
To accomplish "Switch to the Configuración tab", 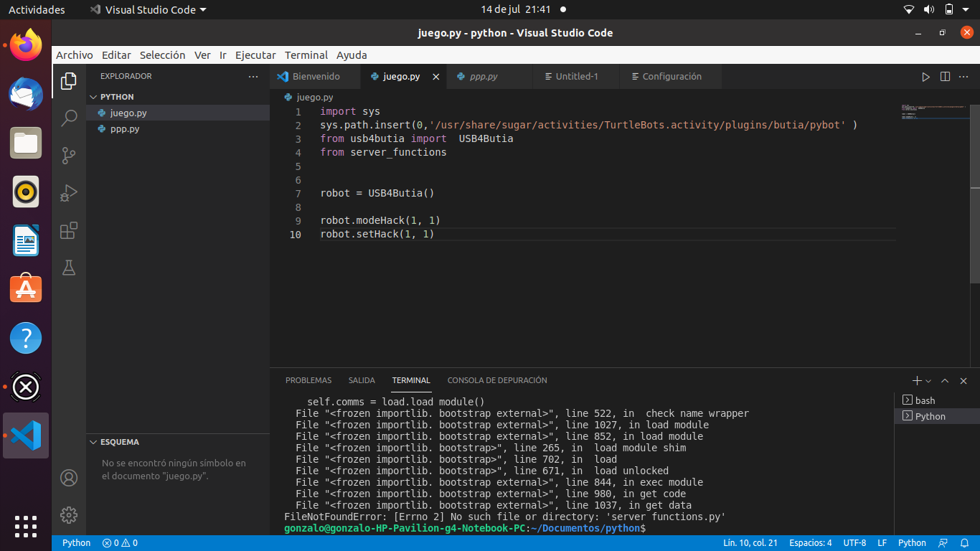I will coord(671,76).
